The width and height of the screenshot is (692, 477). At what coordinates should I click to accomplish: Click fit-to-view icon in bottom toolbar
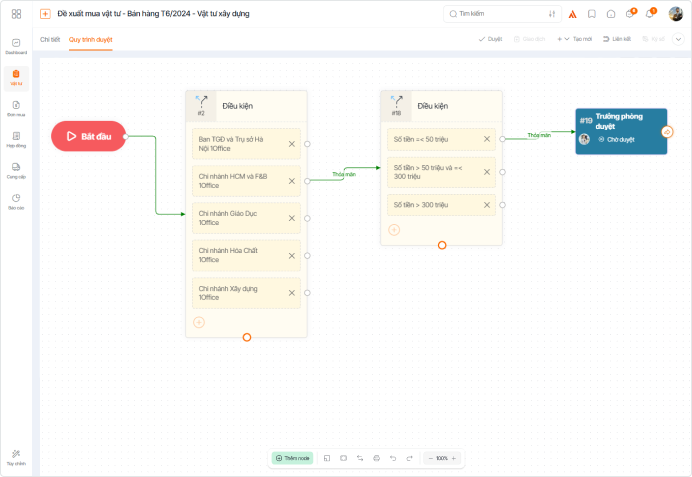click(x=327, y=458)
